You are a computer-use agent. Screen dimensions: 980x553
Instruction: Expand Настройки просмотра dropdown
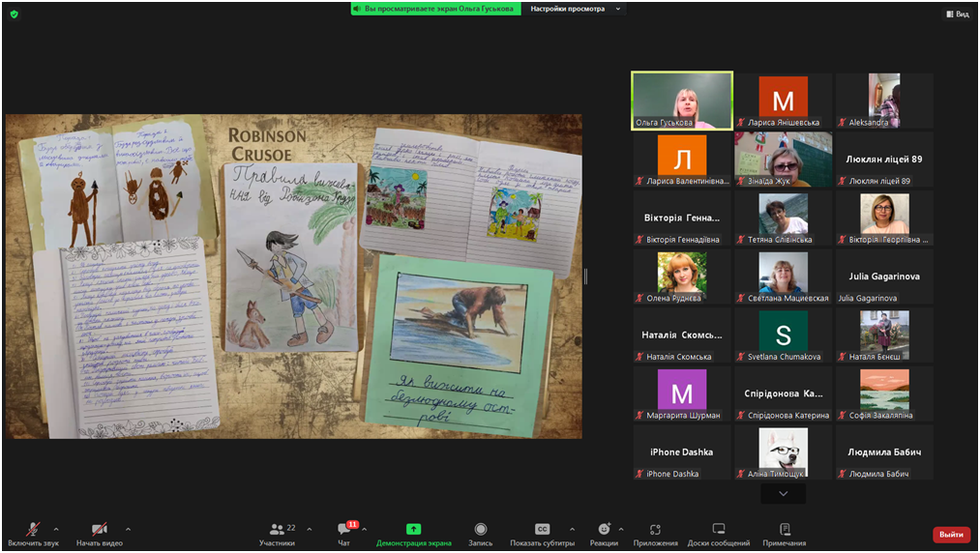pos(576,9)
